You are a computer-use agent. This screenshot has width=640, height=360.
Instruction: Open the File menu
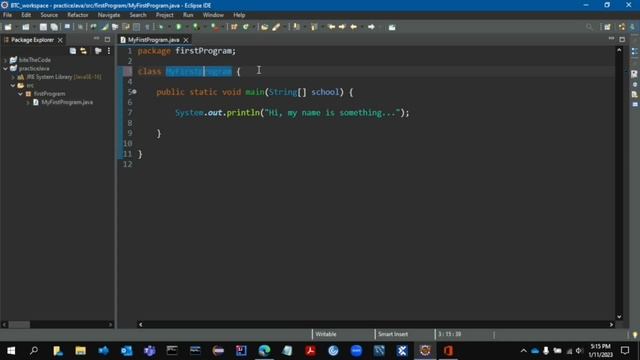[x=7, y=15]
